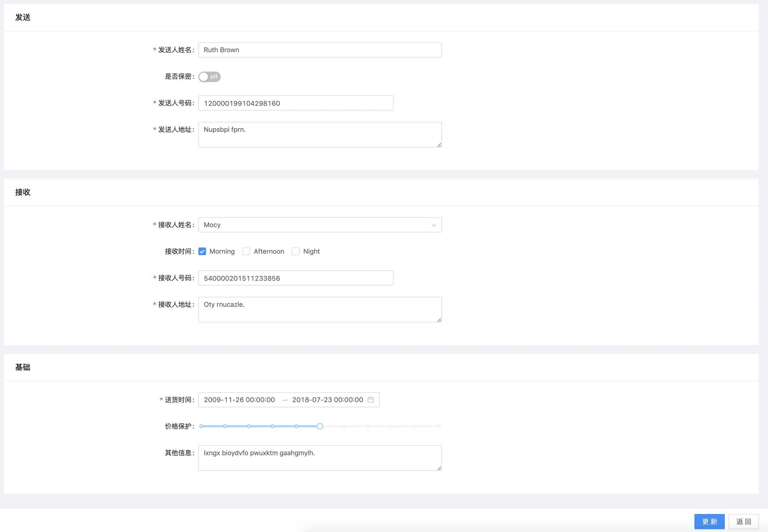Screen dimensions: 768x532
Task: Enable the Night checkbox
Action: (x=296, y=251)
